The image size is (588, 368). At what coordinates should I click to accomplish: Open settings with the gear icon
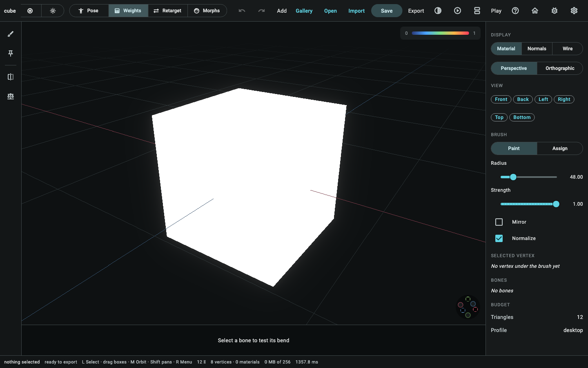574,11
